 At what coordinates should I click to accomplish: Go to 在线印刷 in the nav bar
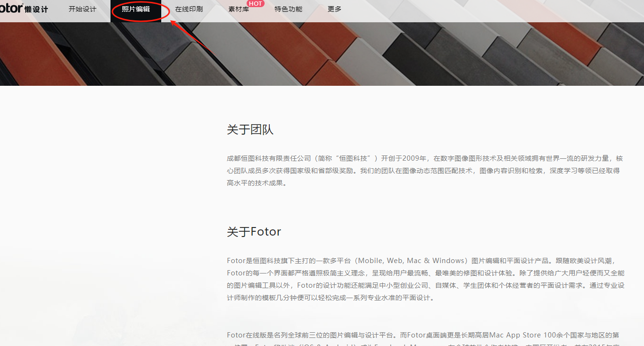(x=189, y=9)
